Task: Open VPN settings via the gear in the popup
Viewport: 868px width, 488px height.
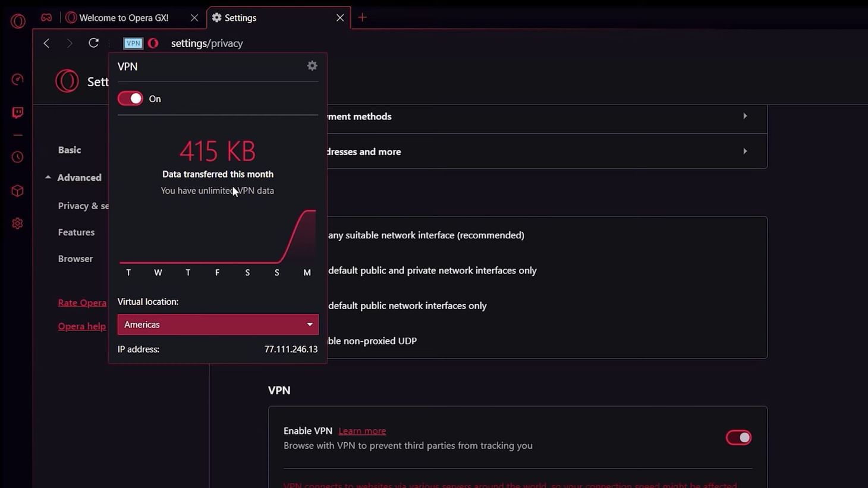Action: coord(312,65)
